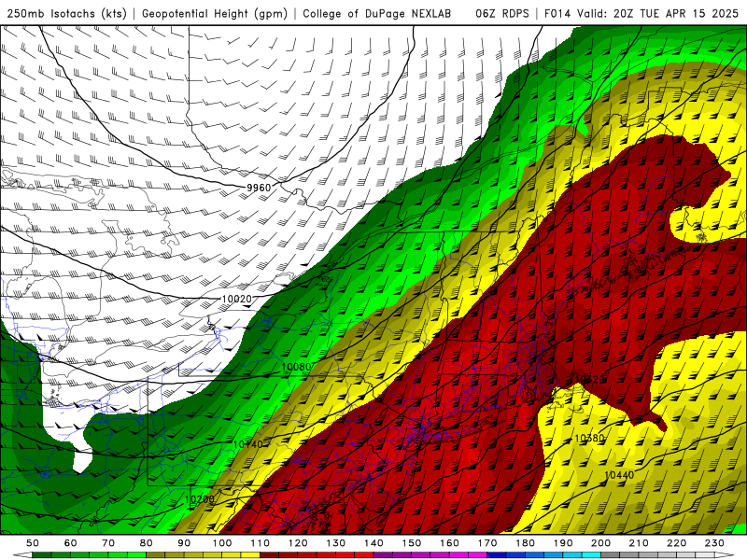Viewport: 747px width, 560px height.
Task: Click the 220 knot legend value
Action: pyautogui.click(x=676, y=543)
